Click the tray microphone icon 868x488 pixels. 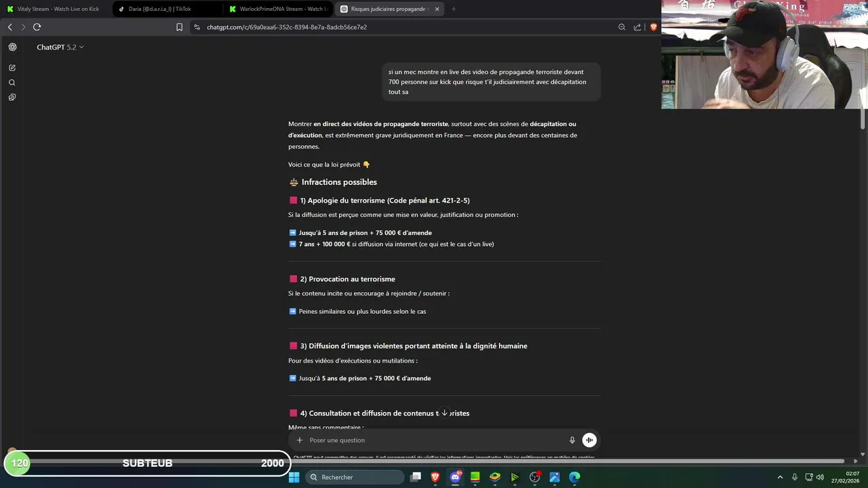tap(795, 477)
